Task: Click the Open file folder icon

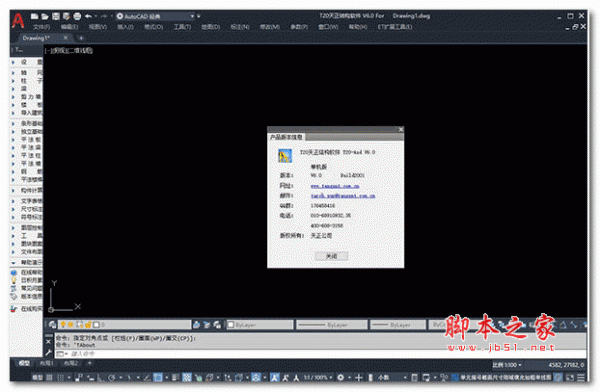Action: coord(45,16)
